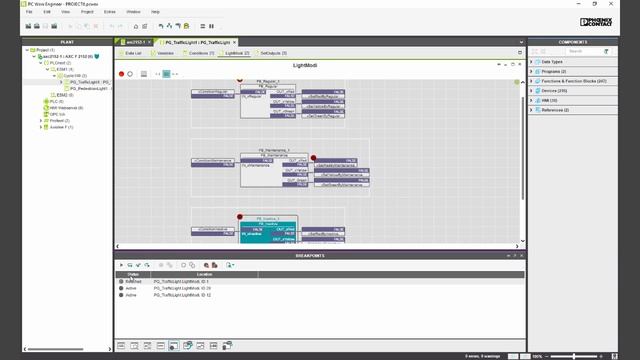Select the PLC node in the tree
This screenshot has height=360, width=640.
[53, 102]
